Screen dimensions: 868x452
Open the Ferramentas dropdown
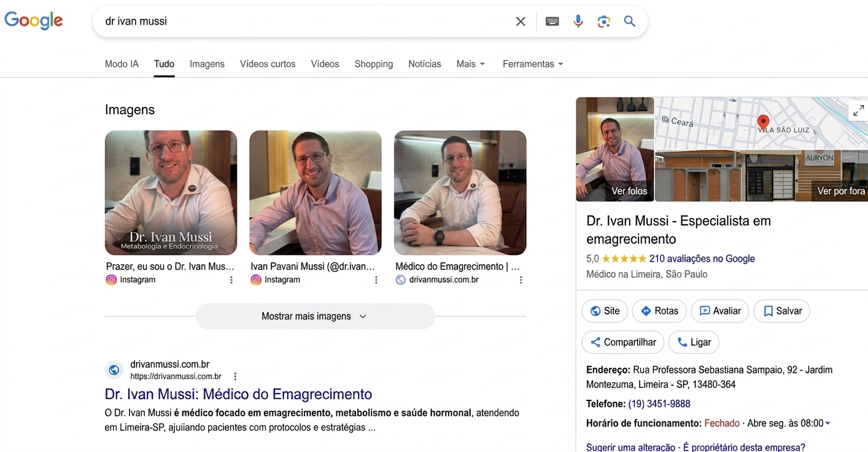click(x=533, y=64)
